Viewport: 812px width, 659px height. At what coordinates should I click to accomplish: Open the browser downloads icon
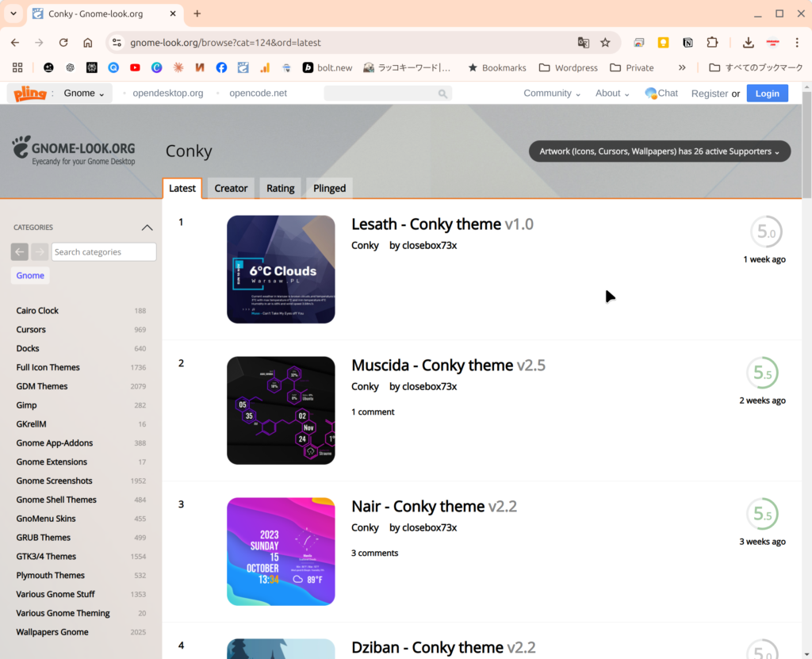click(x=748, y=43)
